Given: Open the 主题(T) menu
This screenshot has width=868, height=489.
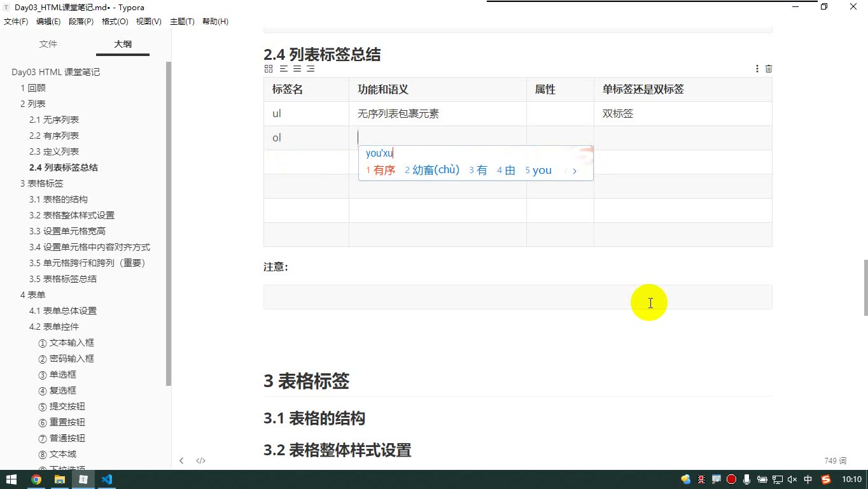Looking at the screenshot, I should coord(182,22).
